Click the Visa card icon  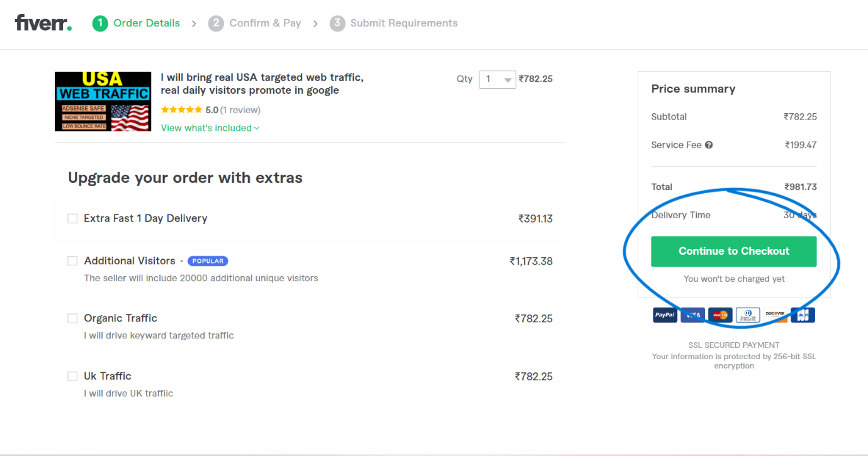pyautogui.click(x=692, y=315)
